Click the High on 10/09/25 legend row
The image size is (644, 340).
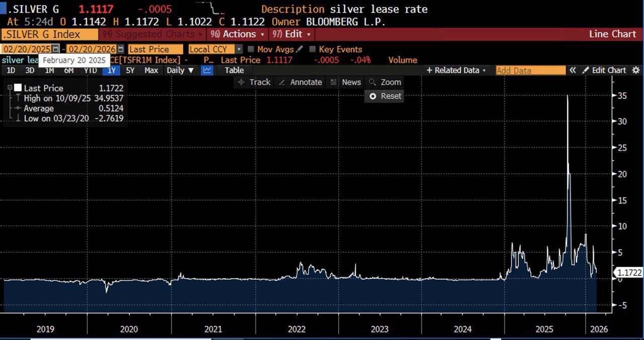pyautogui.click(x=69, y=98)
